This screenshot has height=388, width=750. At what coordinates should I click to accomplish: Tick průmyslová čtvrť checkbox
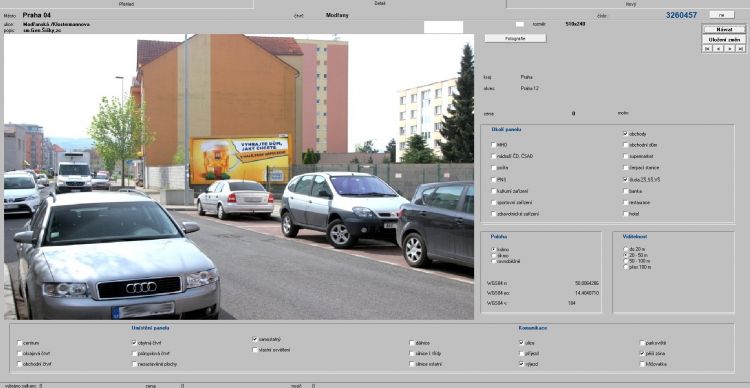(134, 354)
